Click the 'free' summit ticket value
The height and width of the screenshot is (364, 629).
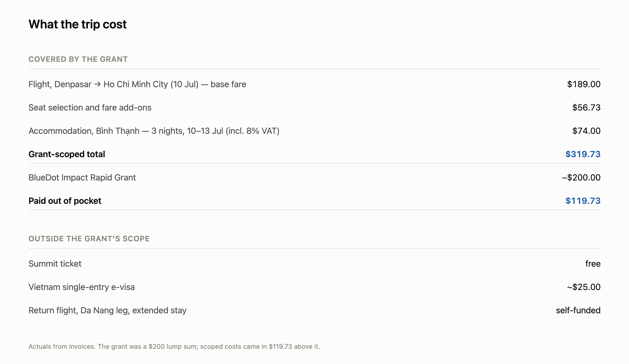click(x=593, y=264)
